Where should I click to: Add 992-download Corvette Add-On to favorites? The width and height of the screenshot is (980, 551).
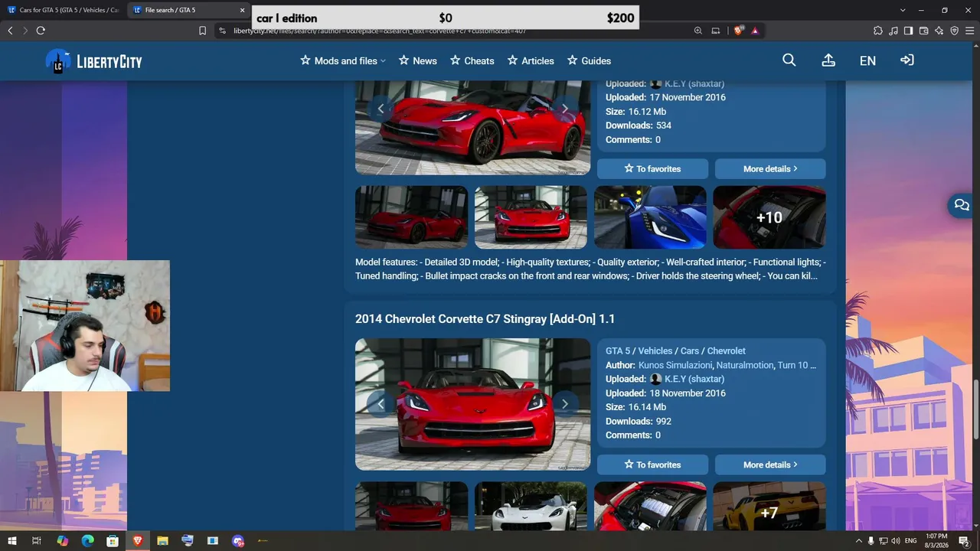(652, 465)
